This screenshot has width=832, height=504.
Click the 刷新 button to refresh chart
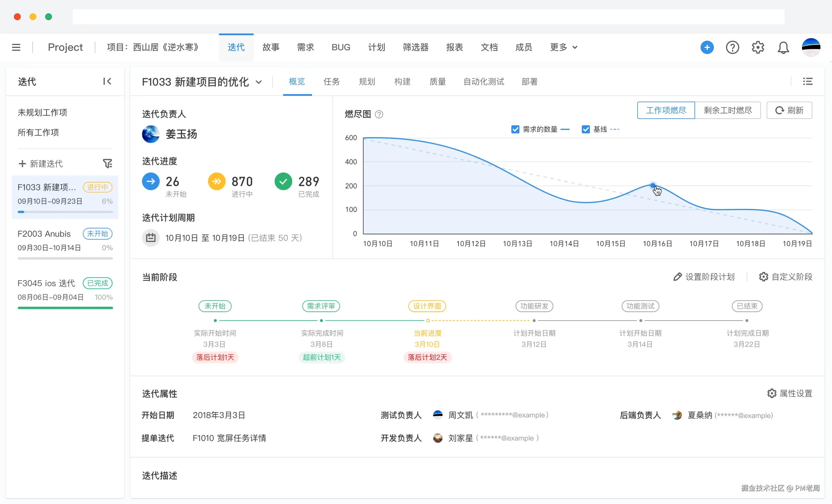coord(789,110)
